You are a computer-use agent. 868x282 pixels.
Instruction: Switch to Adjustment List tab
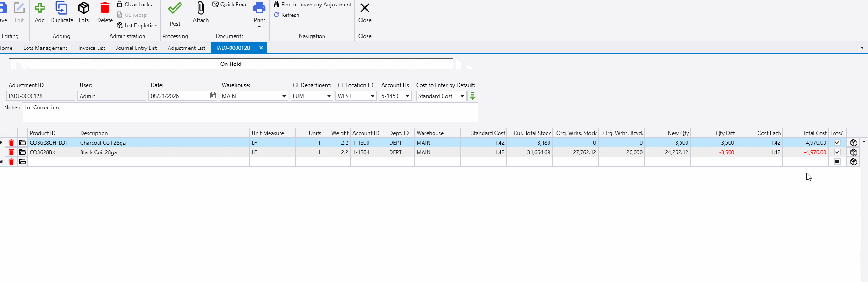coord(187,48)
